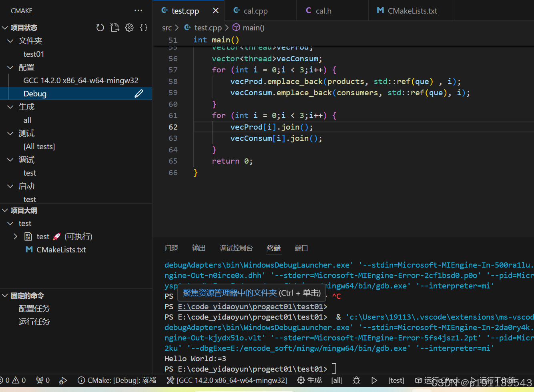
Task: Collapse the 项目大纲 section
Action: point(5,210)
